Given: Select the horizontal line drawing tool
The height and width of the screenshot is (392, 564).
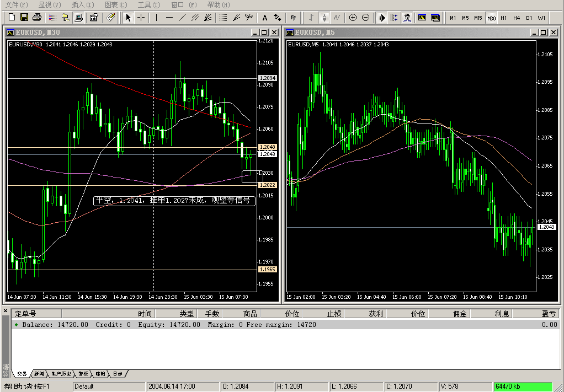Looking at the screenshot, I should pos(169,17).
